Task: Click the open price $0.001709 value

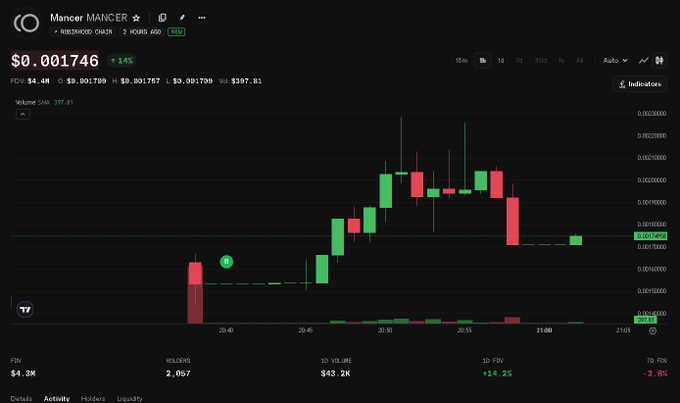Action: 86,81
